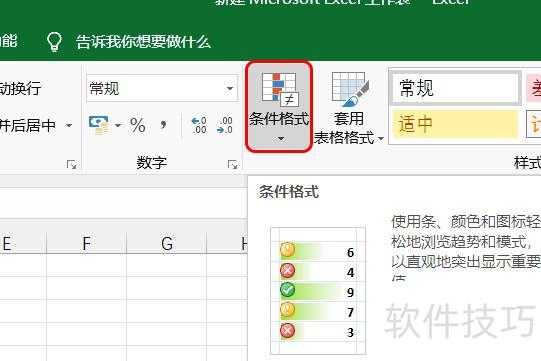
Task: Select the 常规 (Normal) cell style
Action: (455, 88)
